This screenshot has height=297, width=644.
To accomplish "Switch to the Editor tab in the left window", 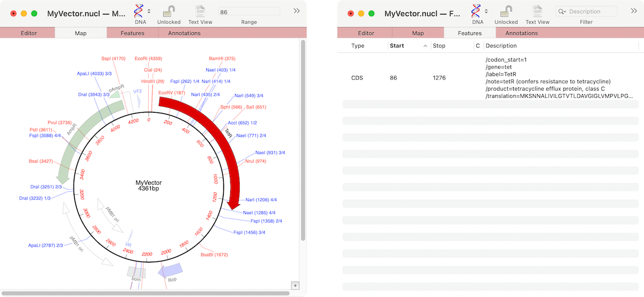I will (28, 33).
